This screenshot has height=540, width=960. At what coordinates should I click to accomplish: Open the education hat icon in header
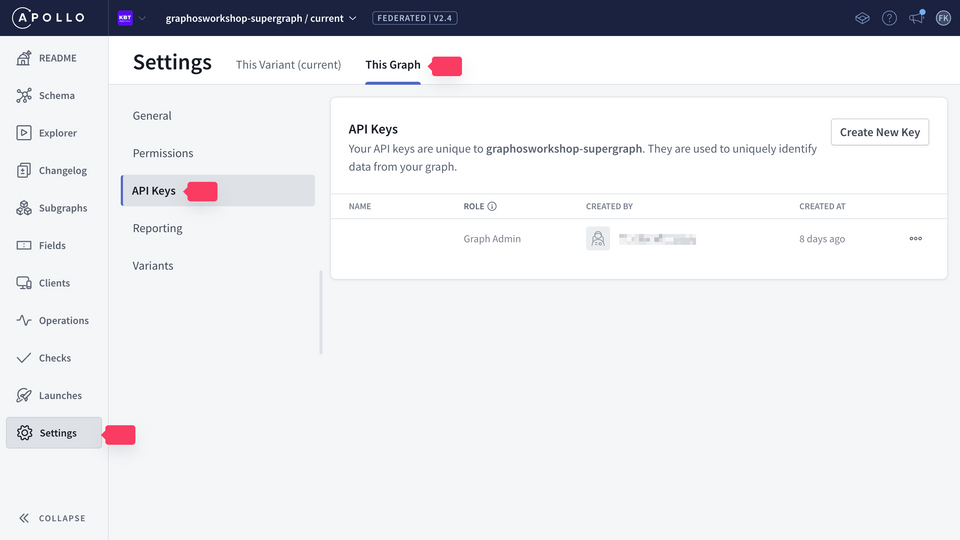click(x=862, y=18)
